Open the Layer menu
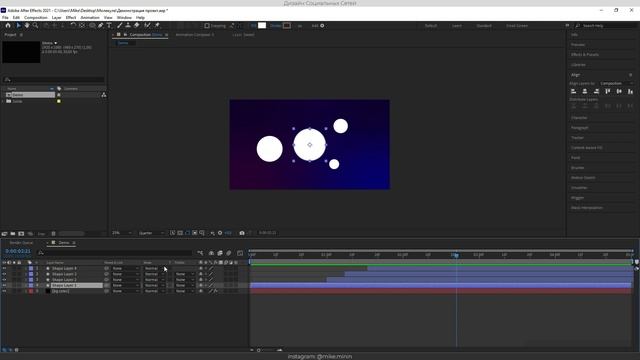The height and width of the screenshot is (360, 640). (x=56, y=18)
